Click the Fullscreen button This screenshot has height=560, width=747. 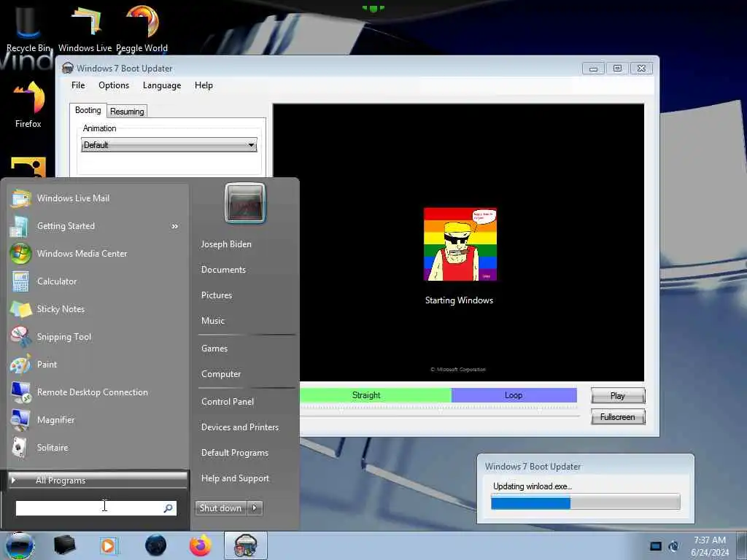(618, 416)
